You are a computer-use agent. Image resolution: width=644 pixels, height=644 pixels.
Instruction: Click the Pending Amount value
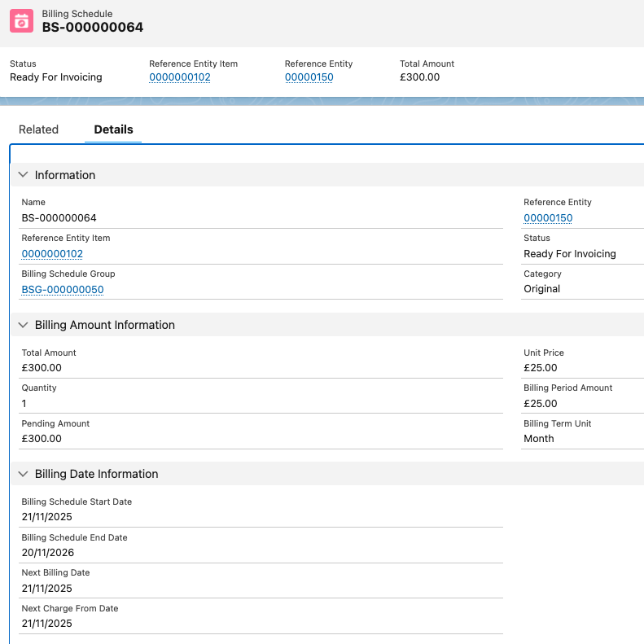pyautogui.click(x=42, y=439)
